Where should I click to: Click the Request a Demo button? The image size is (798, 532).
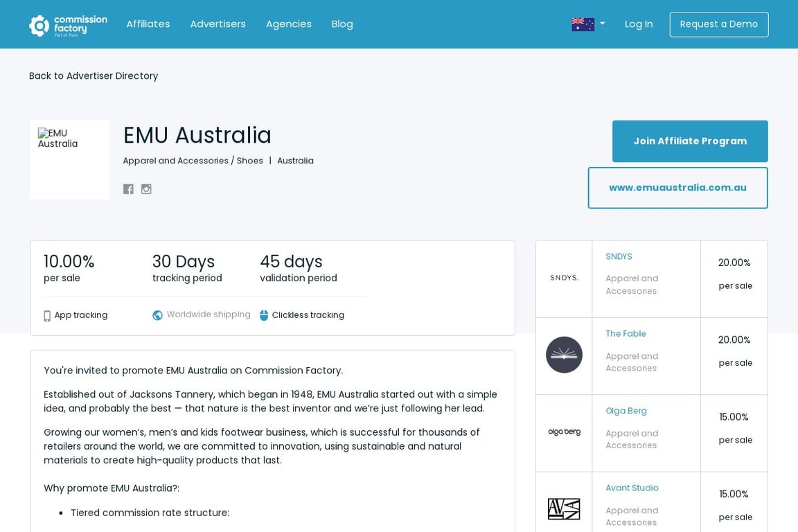[718, 24]
